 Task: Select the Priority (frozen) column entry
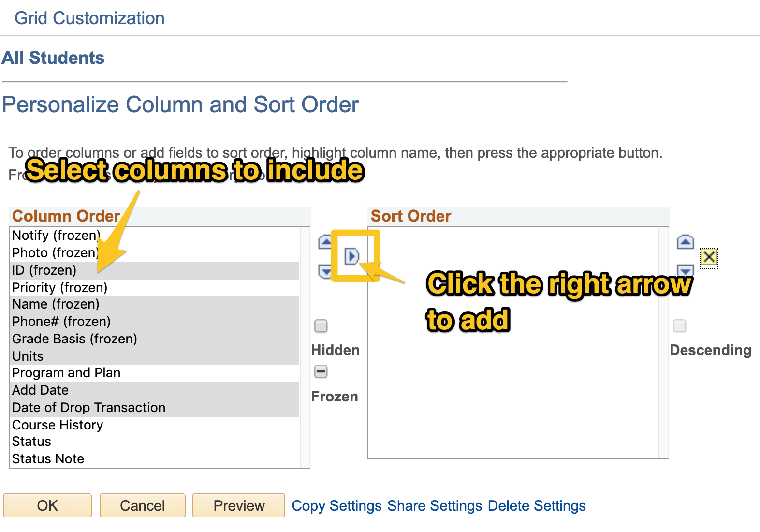pos(60,288)
